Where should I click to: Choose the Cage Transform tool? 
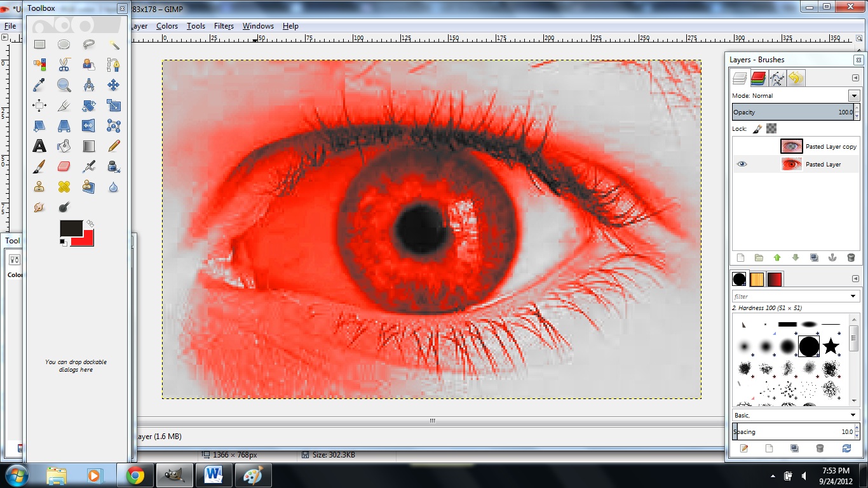(x=114, y=126)
